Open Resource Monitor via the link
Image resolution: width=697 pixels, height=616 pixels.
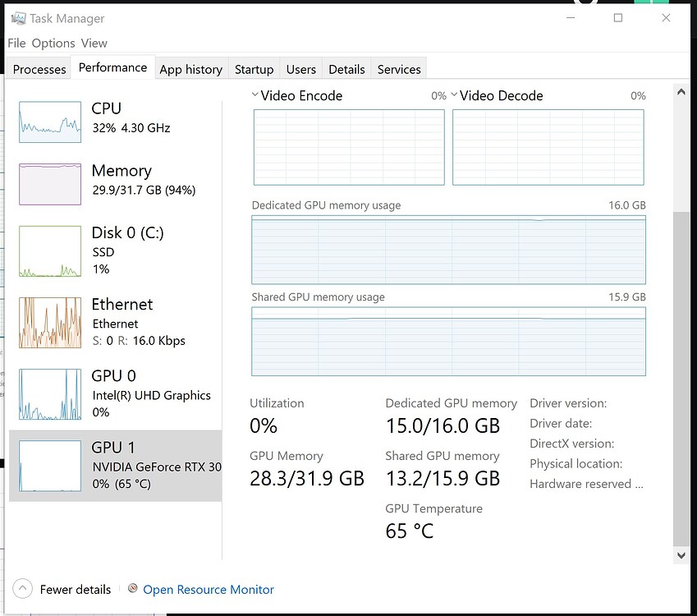208,589
